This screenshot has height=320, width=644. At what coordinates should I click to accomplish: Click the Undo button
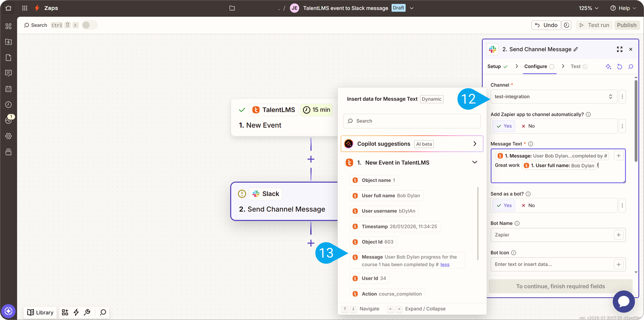pyautogui.click(x=546, y=25)
